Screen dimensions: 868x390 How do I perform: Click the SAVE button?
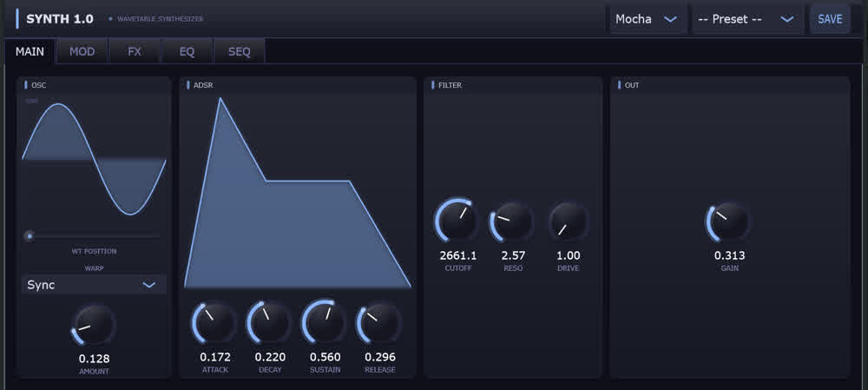point(830,19)
